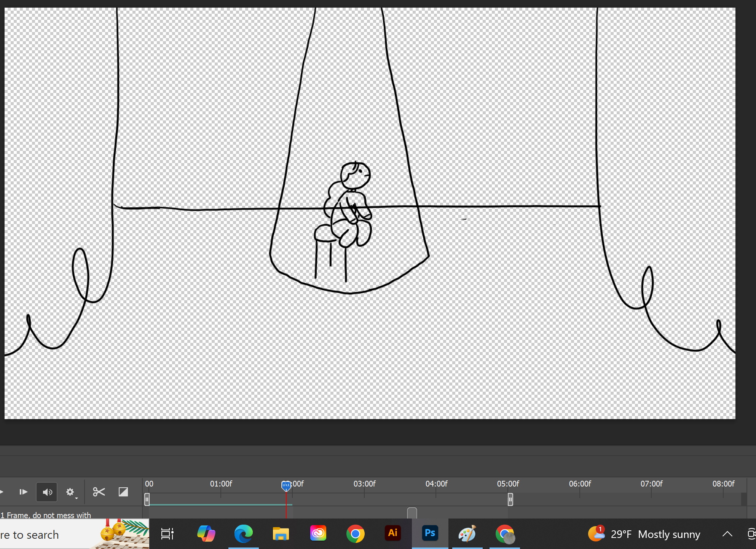756x549 pixels.
Task: Toggle timeline audio playback mute
Action: (x=47, y=492)
